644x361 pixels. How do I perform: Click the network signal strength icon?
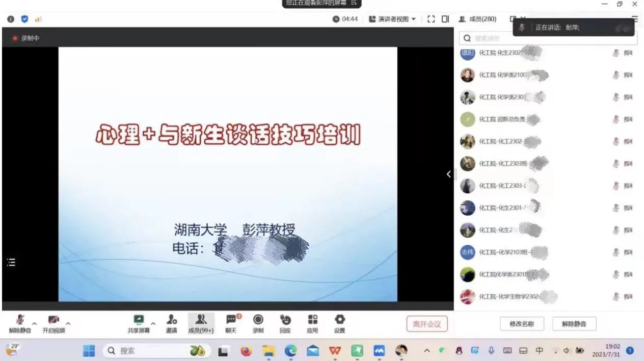pos(38,19)
